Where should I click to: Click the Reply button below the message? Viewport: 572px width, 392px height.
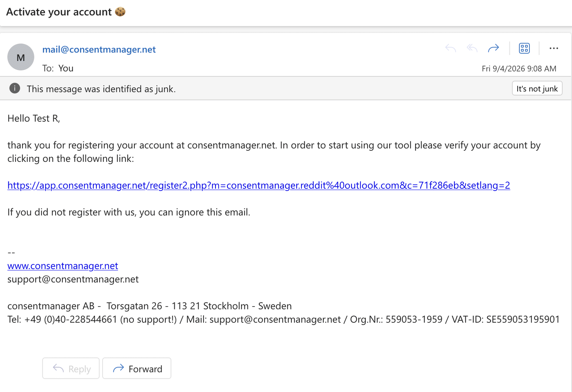point(71,368)
